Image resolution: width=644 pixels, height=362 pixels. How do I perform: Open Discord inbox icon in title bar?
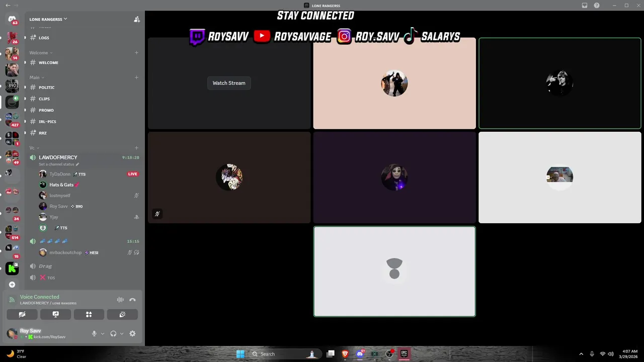click(585, 6)
